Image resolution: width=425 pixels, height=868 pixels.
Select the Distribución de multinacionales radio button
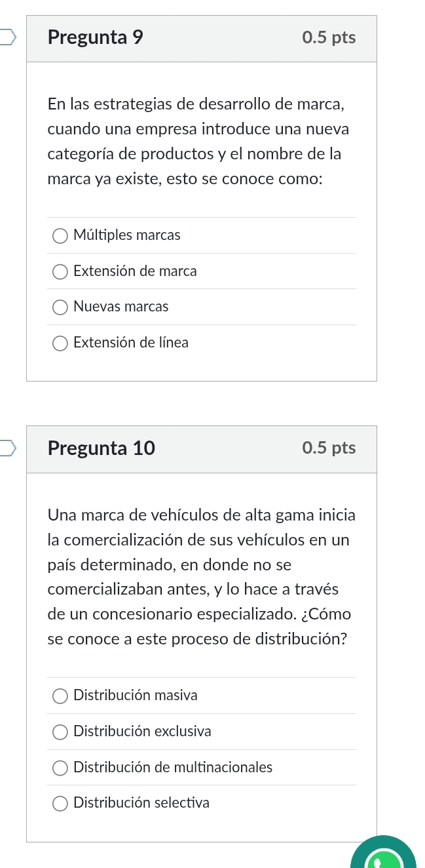(x=60, y=768)
